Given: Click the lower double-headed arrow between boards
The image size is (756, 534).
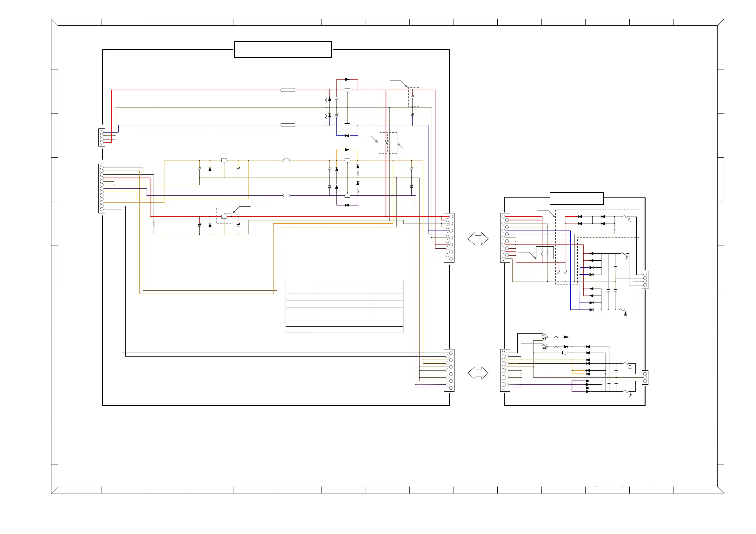Looking at the screenshot, I should pyautogui.click(x=478, y=373).
